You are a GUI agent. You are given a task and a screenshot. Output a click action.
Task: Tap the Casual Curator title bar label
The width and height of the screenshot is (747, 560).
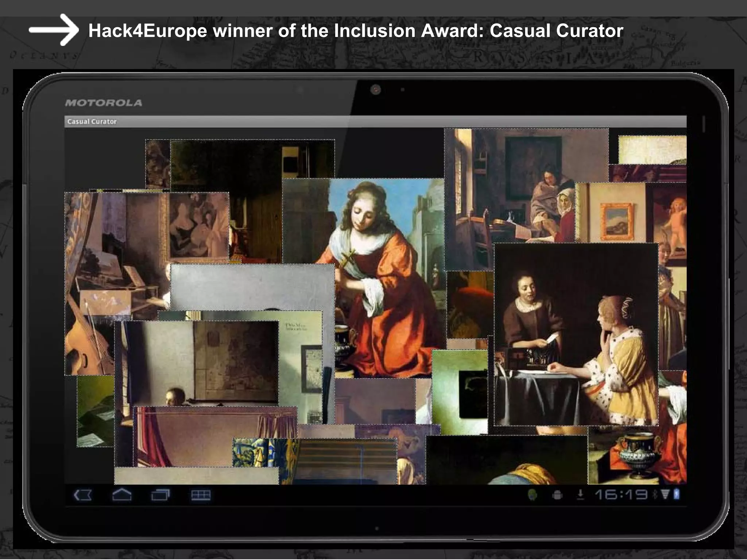coord(92,121)
